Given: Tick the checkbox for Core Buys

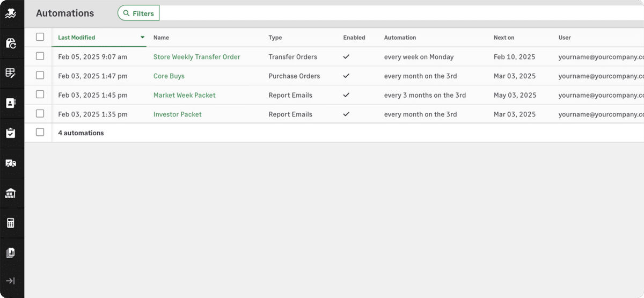Looking at the screenshot, I should 40,76.
